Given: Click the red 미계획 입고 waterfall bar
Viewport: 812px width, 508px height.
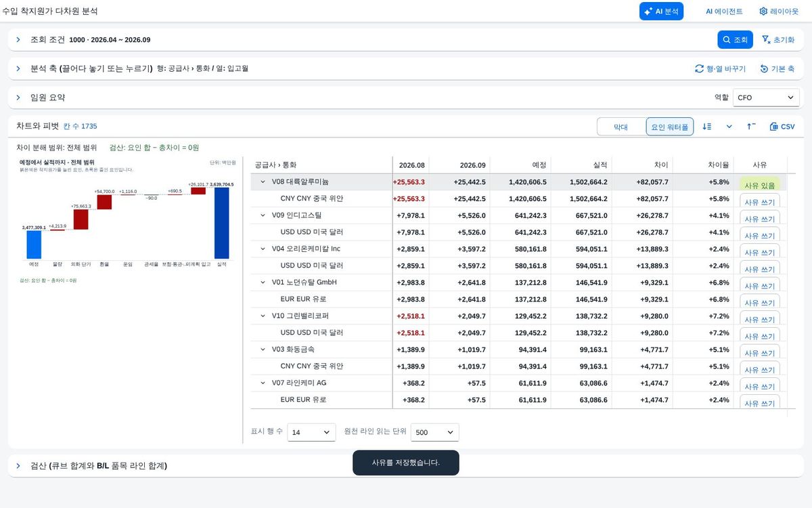Looking at the screenshot, I should (x=198, y=191).
